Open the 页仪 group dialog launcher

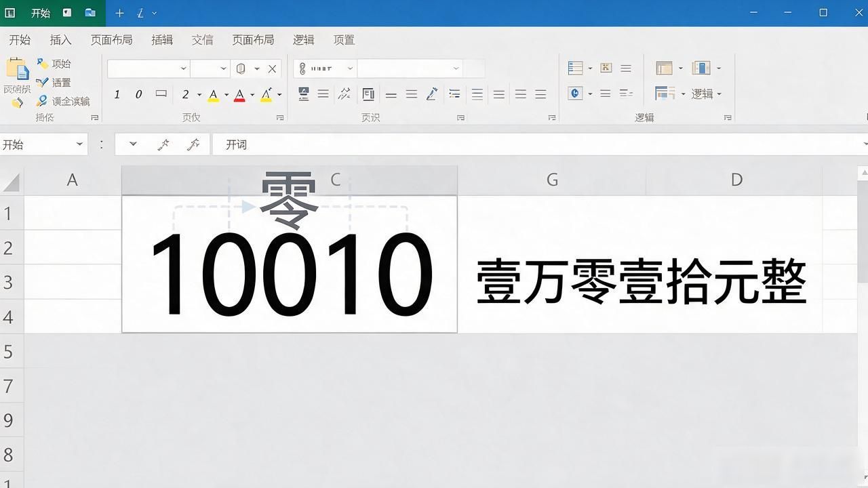click(280, 117)
